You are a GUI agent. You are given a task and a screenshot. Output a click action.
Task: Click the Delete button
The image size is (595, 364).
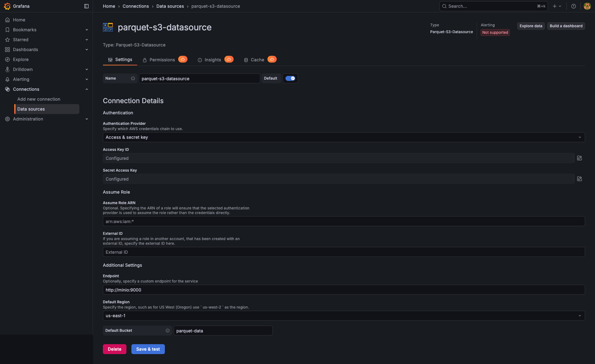[115, 349]
